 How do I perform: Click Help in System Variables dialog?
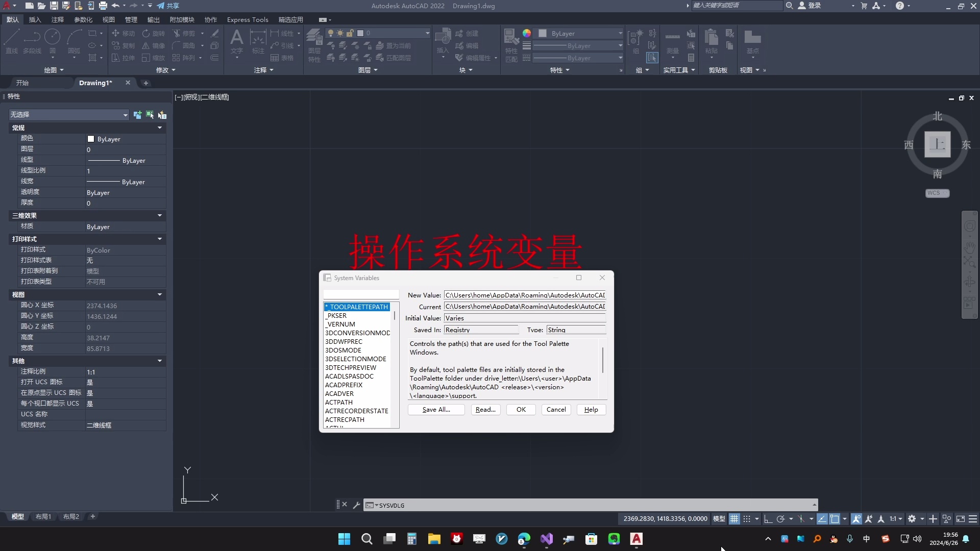pyautogui.click(x=591, y=410)
